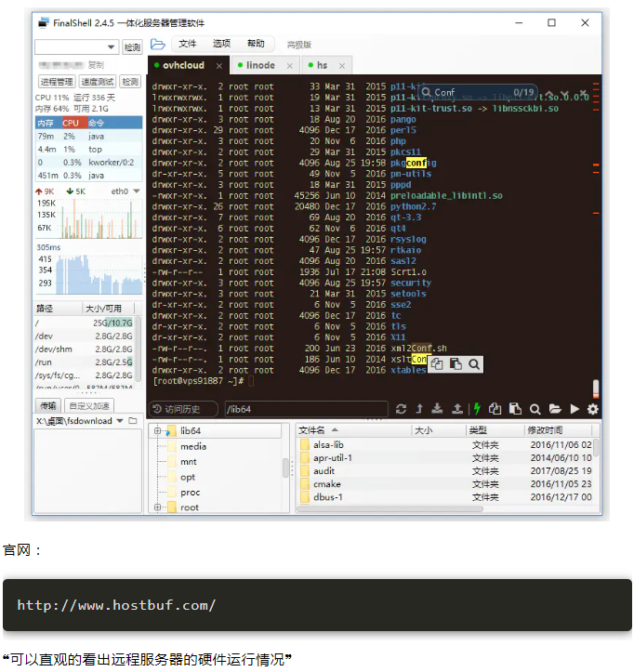
Task: Click the search icon in selection popup
Action: coord(473,364)
